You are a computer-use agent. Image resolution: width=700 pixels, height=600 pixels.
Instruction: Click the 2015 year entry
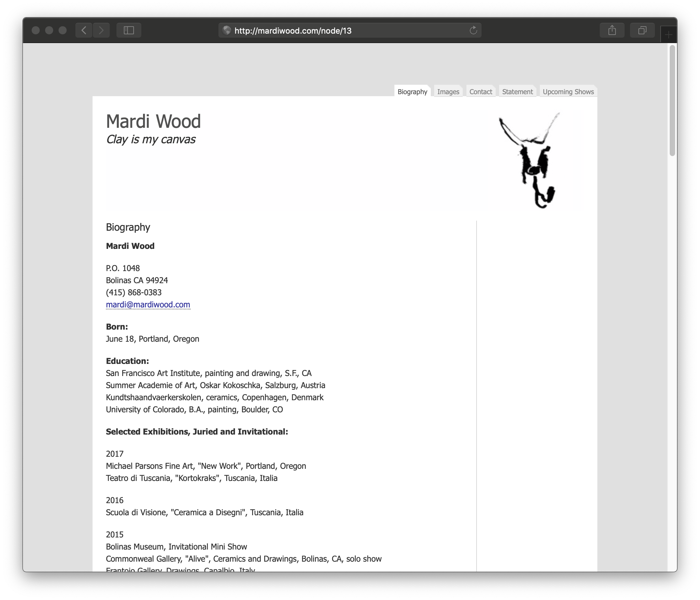click(x=114, y=534)
